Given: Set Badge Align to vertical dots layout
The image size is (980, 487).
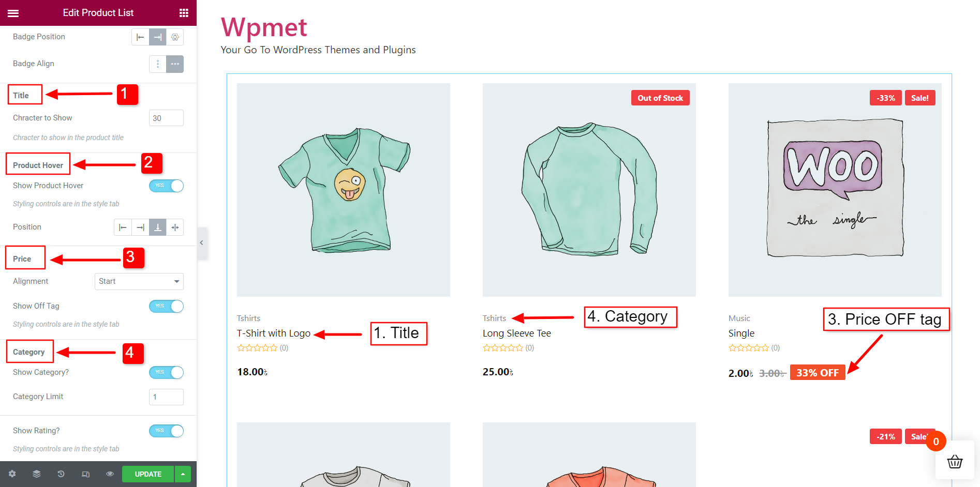Looking at the screenshot, I should (157, 64).
